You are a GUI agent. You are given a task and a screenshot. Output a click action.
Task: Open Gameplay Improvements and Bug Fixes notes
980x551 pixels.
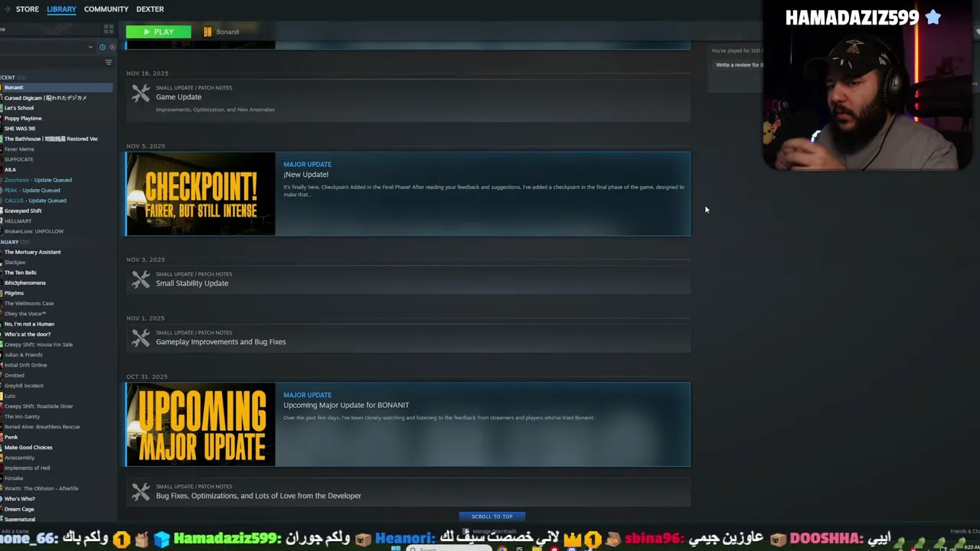coord(408,338)
